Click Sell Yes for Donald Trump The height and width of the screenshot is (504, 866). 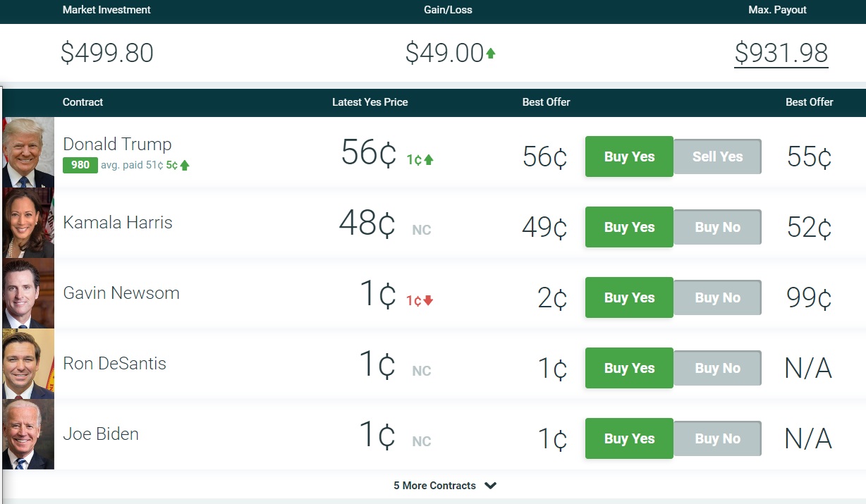click(x=717, y=156)
